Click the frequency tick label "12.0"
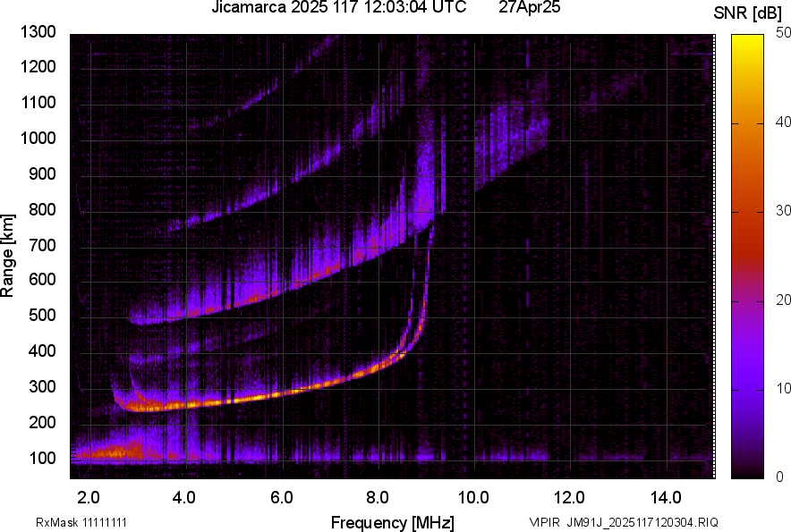The image size is (791, 532). click(570, 498)
